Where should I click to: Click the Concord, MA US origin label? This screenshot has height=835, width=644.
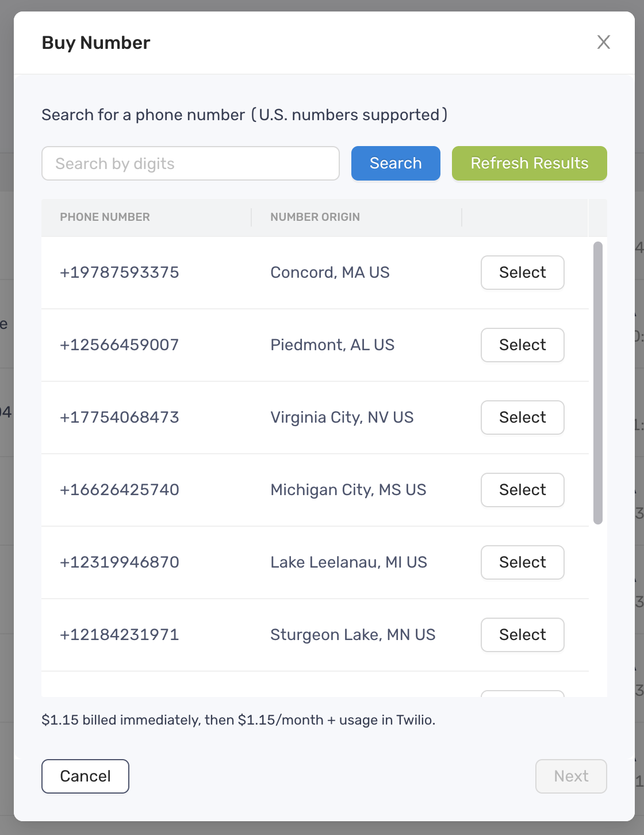(330, 273)
